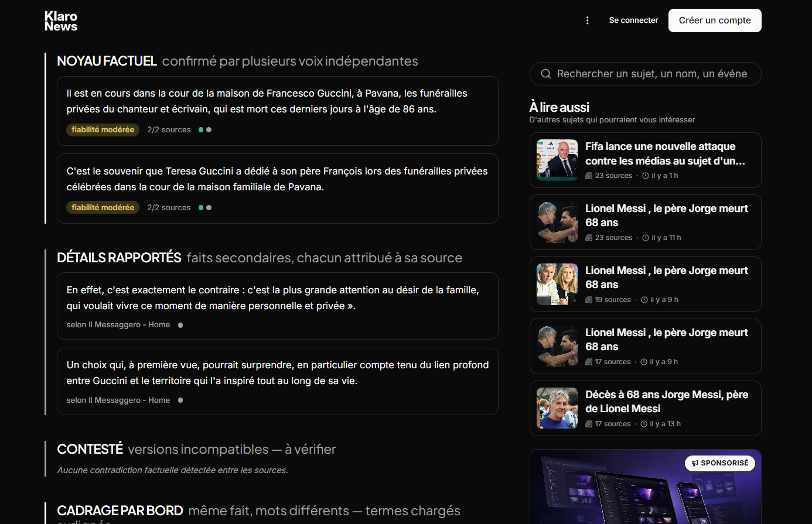Open the sponsored devices banner image
This screenshot has height=524, width=812.
[645, 487]
